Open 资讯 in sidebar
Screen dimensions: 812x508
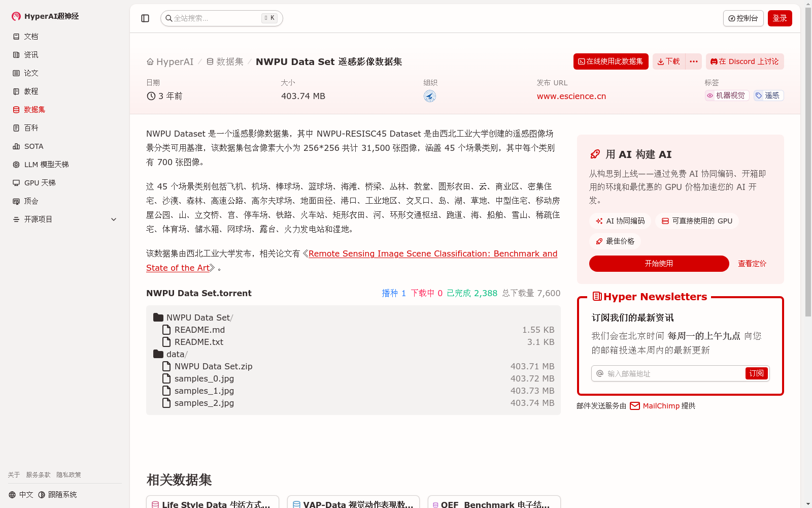tap(65, 55)
